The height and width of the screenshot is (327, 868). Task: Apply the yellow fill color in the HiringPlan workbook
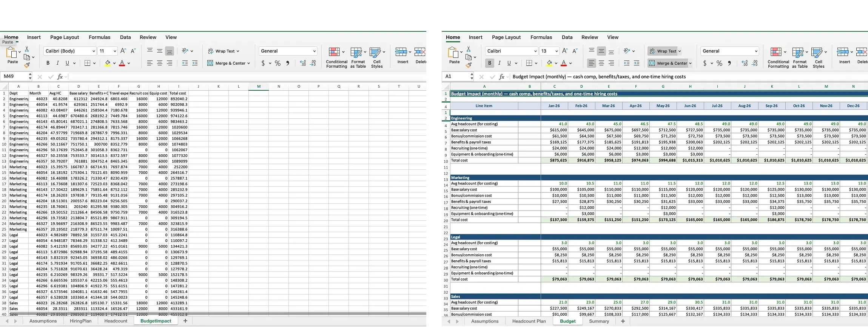pyautogui.click(x=108, y=63)
